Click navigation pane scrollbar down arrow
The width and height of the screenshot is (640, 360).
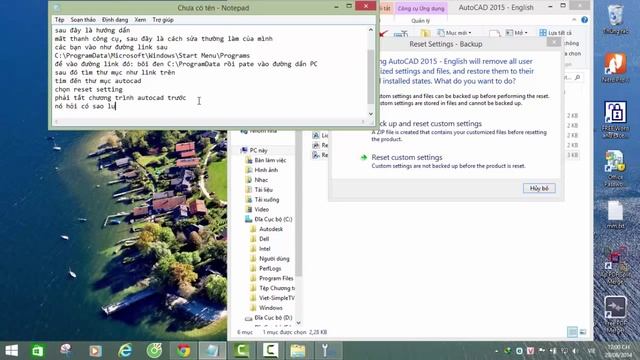coord(298,323)
